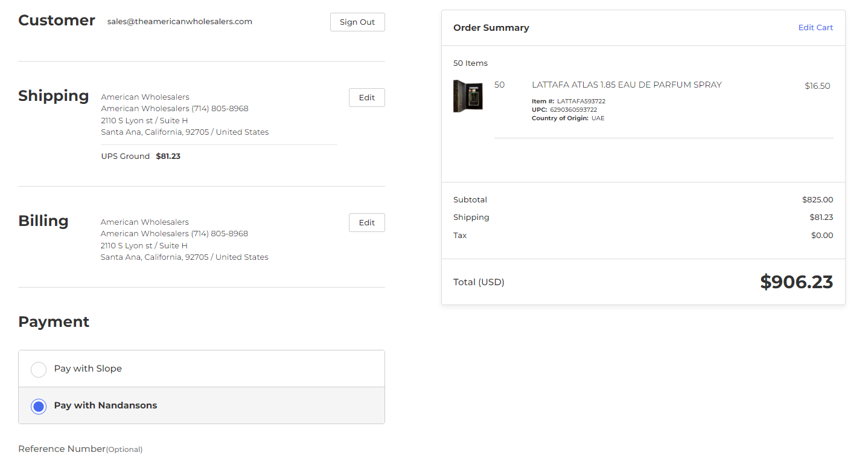The height and width of the screenshot is (461, 868).
Task: Open the Lattafa Atlas product thumbnail
Action: [x=468, y=96]
